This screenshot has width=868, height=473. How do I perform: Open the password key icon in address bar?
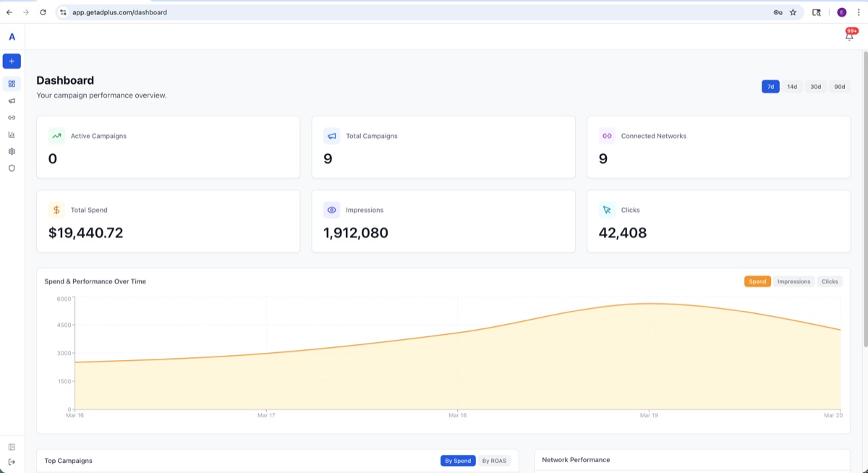pyautogui.click(x=778, y=12)
